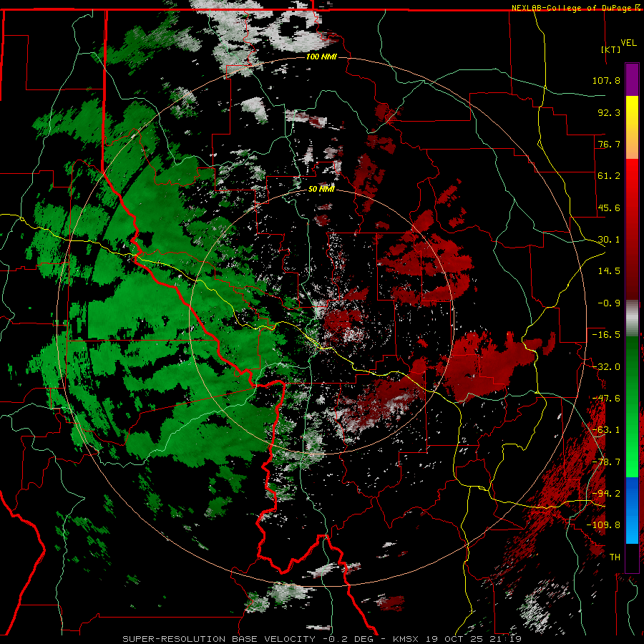Click the -109.8 scale value

603,525
